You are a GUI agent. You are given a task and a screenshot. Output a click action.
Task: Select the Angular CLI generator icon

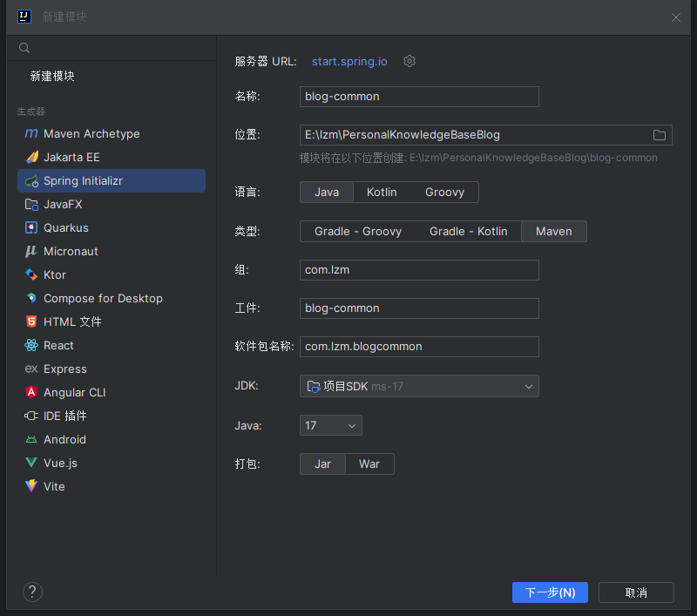point(31,392)
